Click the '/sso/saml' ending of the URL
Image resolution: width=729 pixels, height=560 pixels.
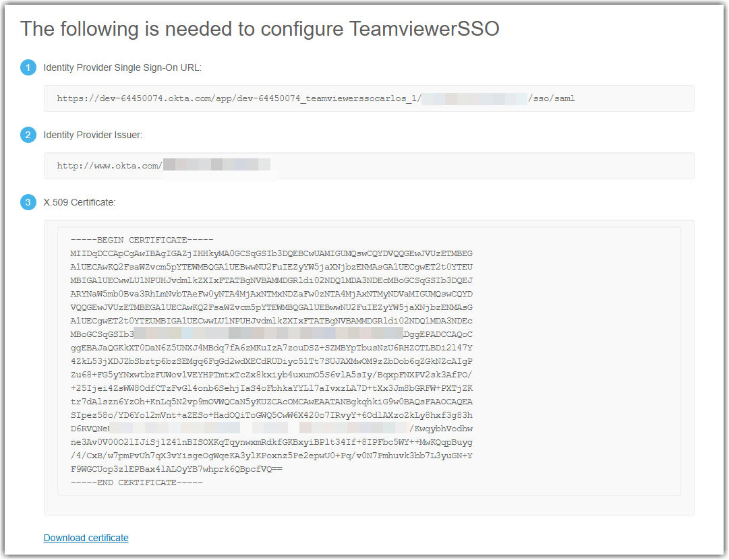pos(552,98)
